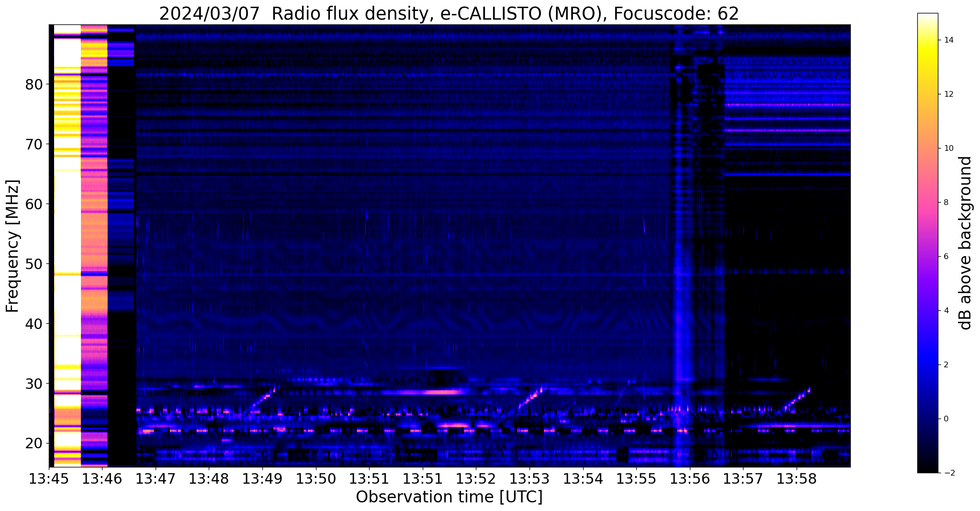Screen dimensions: 980x511
Task: Click the 20 MHz frequency tick label
Action: (34, 443)
